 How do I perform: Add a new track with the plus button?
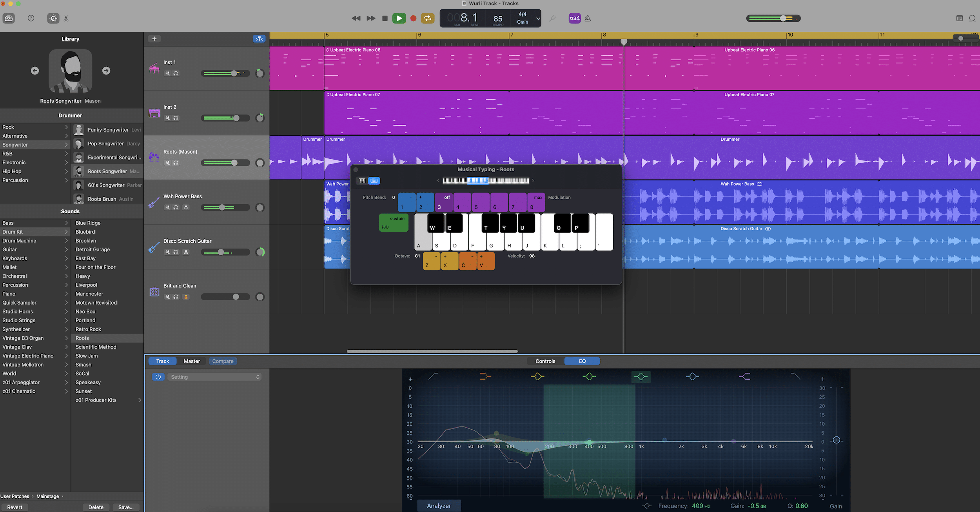154,39
